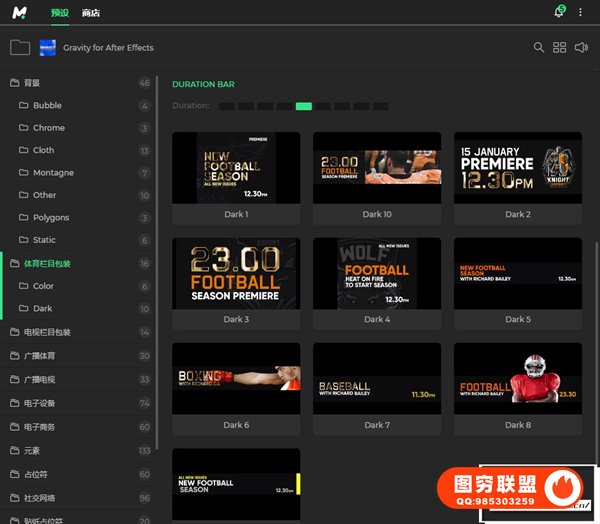Expand the 电视栏目包装 category
600x524 pixels.
[14, 332]
